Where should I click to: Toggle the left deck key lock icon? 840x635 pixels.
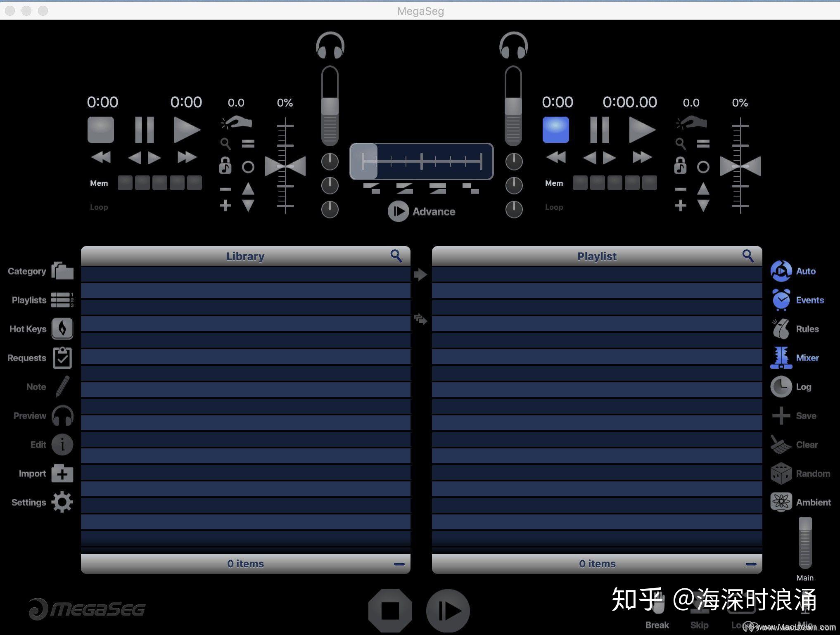click(x=225, y=166)
